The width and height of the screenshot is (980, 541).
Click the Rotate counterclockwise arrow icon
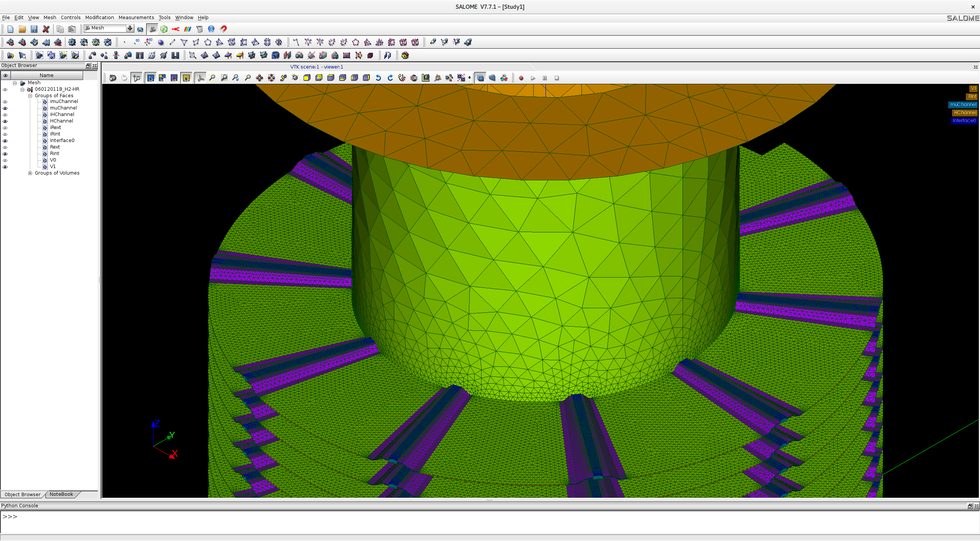point(378,78)
